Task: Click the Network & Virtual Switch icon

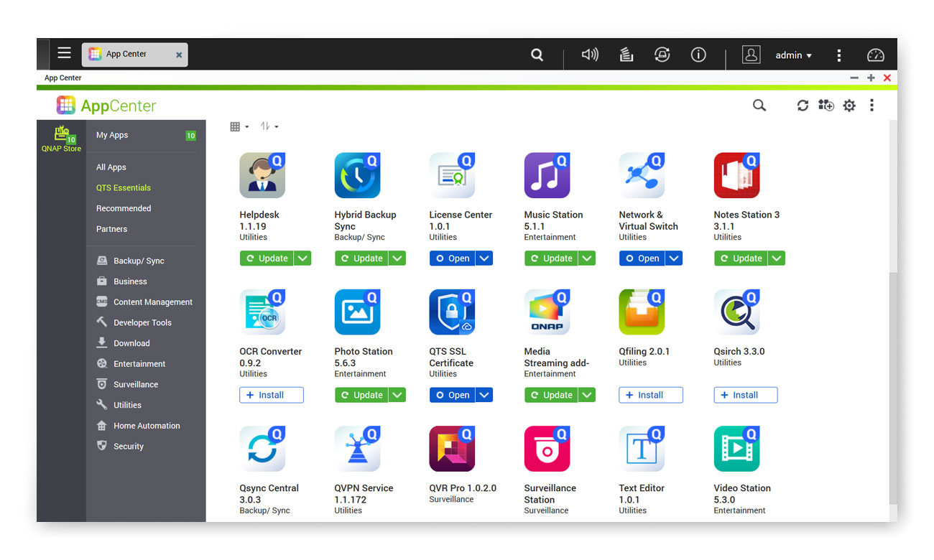Action: pyautogui.click(x=642, y=175)
